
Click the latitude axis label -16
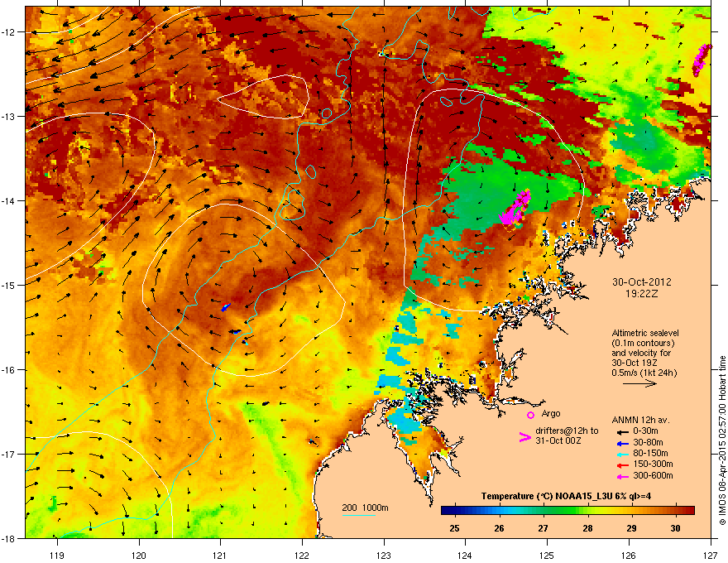click(8, 370)
